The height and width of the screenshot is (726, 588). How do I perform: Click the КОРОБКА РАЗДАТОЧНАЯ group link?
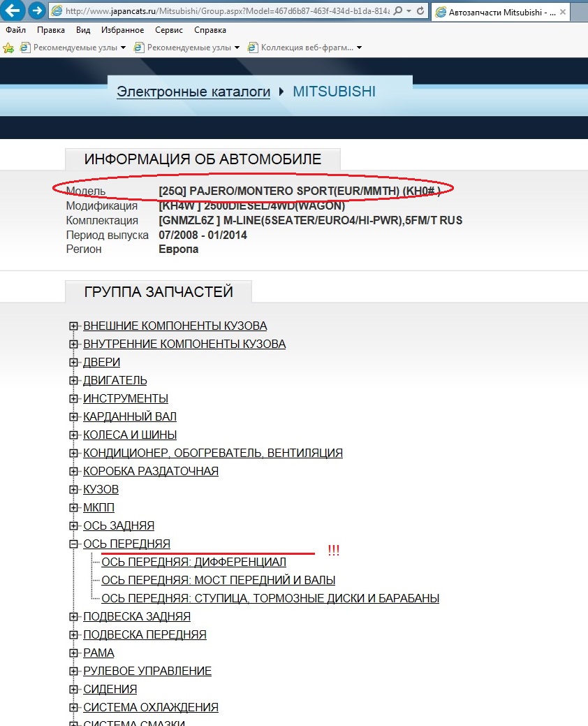[151, 472]
